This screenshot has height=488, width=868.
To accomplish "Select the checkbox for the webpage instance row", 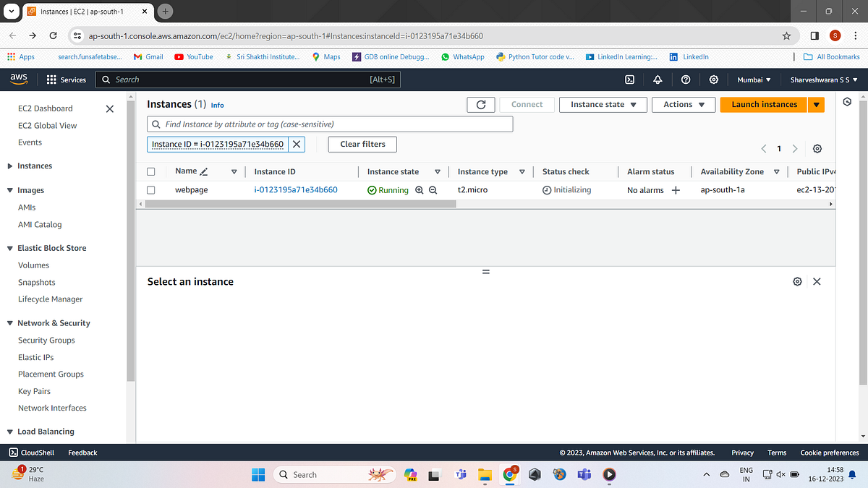I will point(150,189).
